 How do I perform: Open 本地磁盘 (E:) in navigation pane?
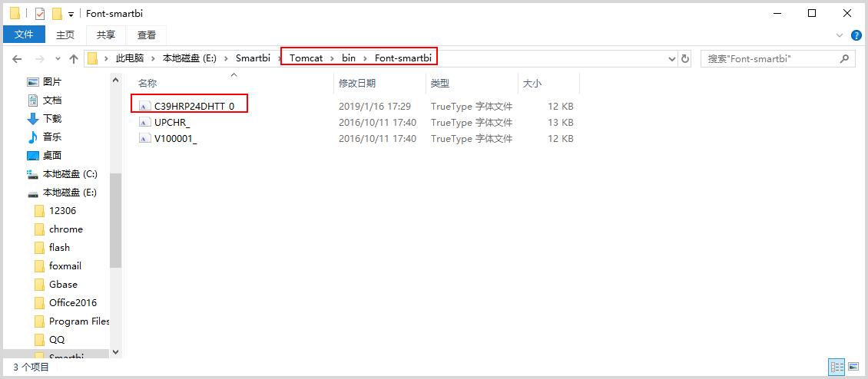click(70, 193)
